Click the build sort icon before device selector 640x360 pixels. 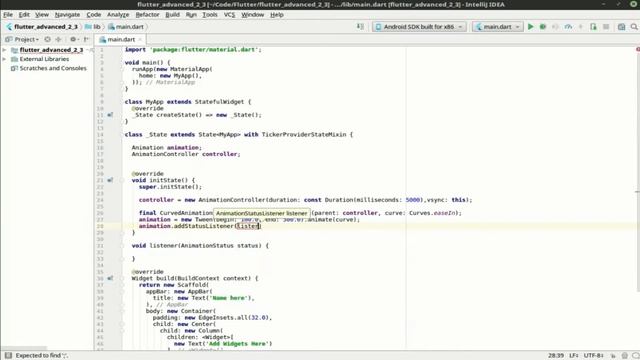point(360,27)
